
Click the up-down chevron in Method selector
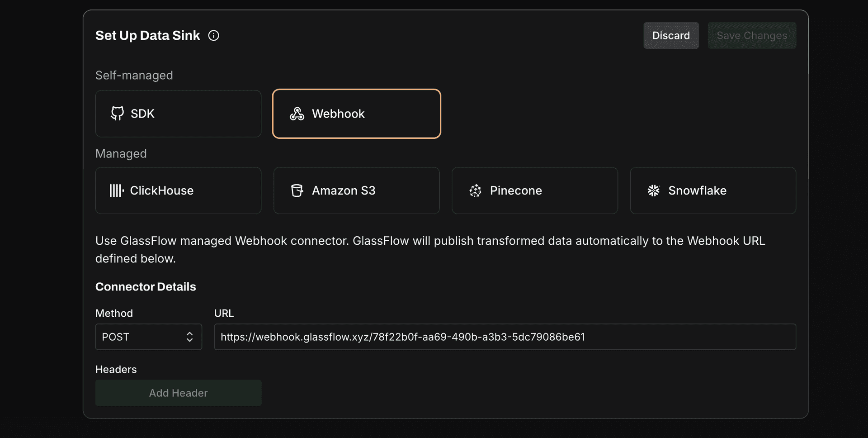click(189, 337)
